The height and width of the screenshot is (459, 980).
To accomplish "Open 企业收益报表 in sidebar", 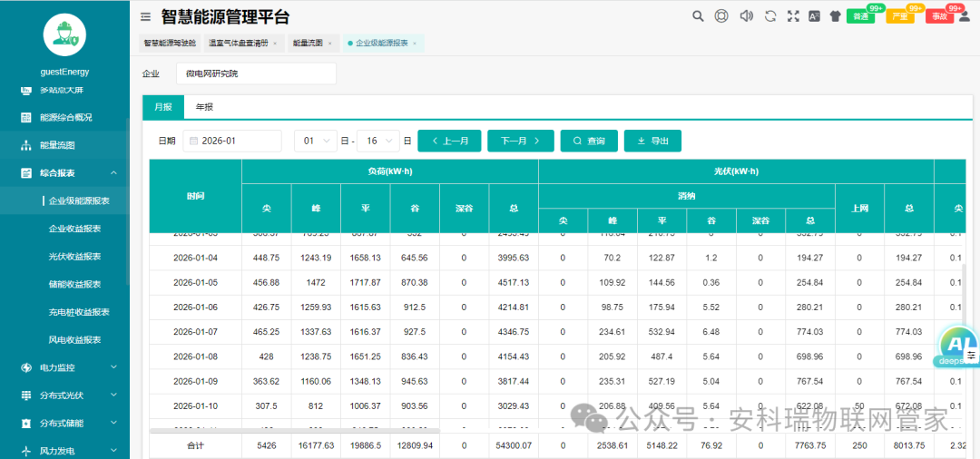I will pos(75,229).
